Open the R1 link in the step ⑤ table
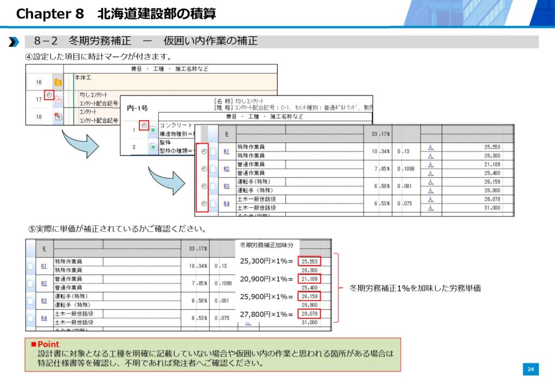The width and height of the screenshot is (555, 392). [44, 266]
